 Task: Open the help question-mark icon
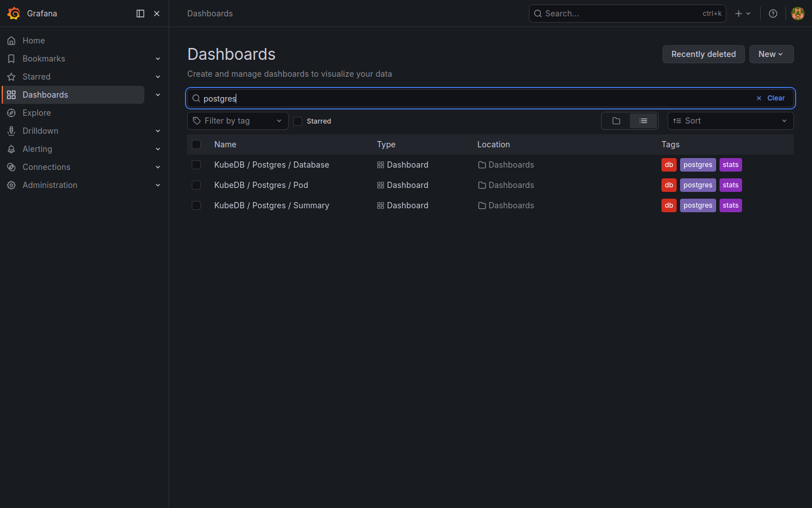tap(773, 14)
